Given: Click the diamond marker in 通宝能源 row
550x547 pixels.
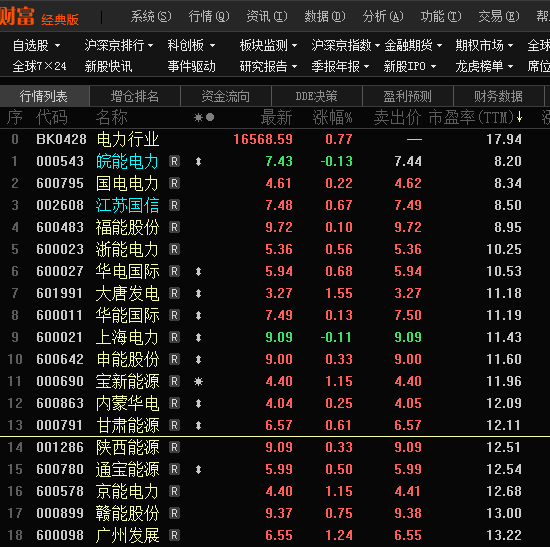Looking at the screenshot, I should point(199,469).
